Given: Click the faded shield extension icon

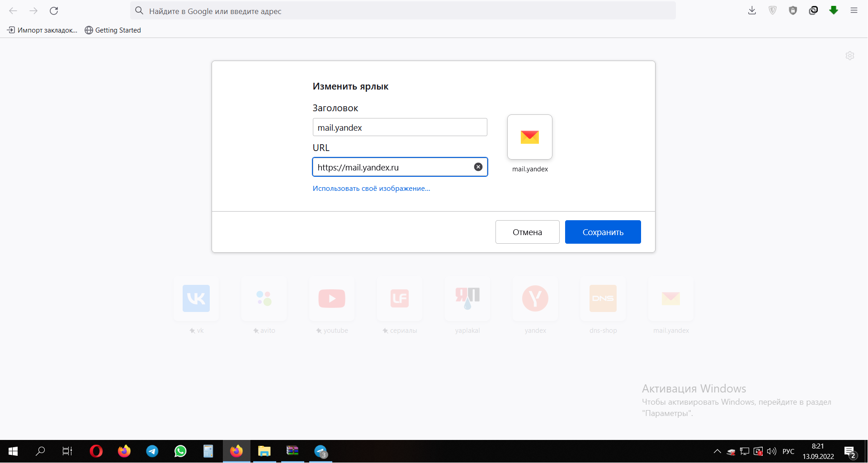Looking at the screenshot, I should (x=773, y=10).
